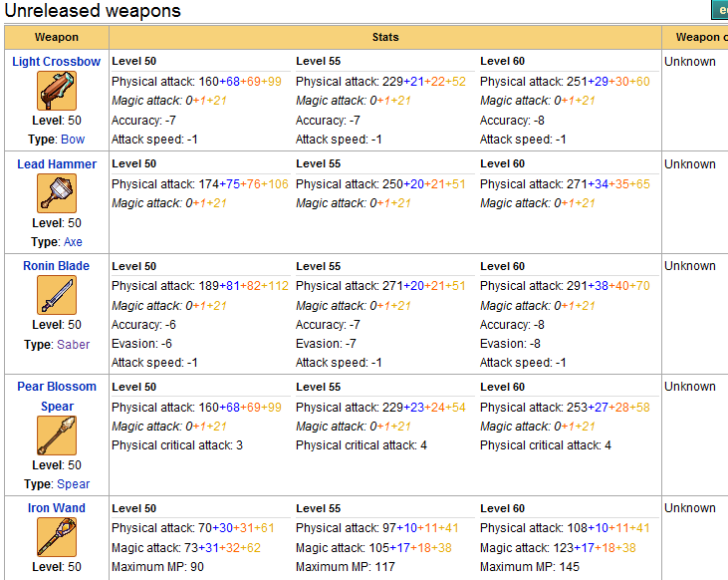
Task: Follow the Saber type link
Action: coord(73,345)
